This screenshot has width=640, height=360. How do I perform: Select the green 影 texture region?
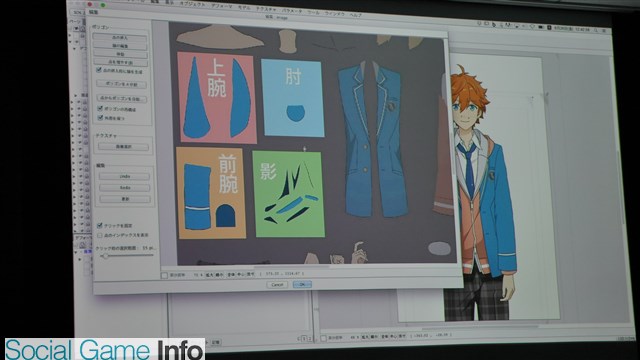pos(289,194)
